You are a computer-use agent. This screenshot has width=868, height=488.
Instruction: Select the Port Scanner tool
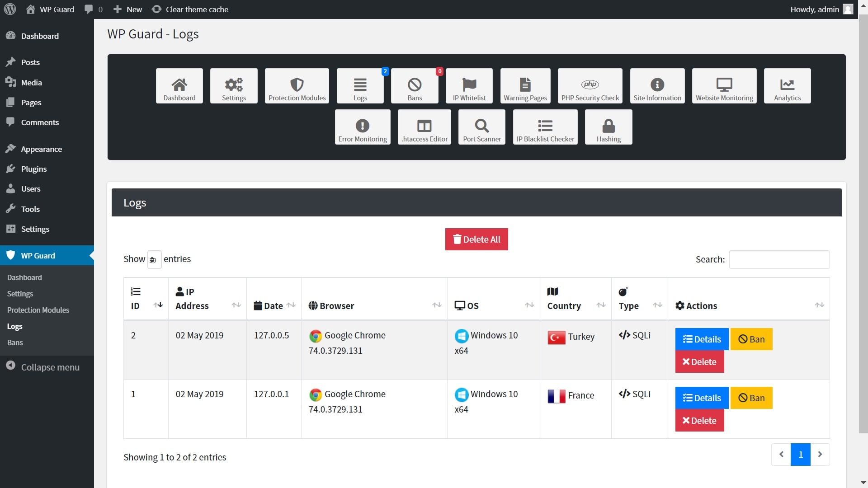[481, 127]
